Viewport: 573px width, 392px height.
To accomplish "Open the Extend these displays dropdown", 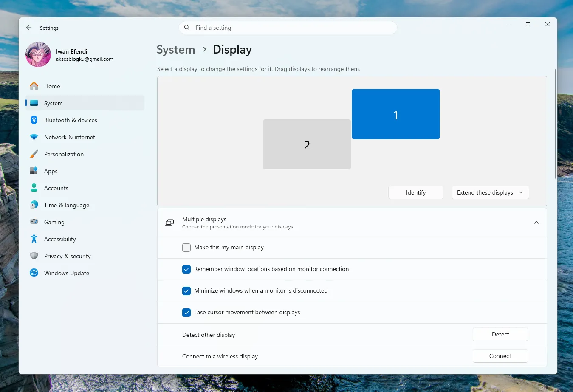I will (490, 192).
